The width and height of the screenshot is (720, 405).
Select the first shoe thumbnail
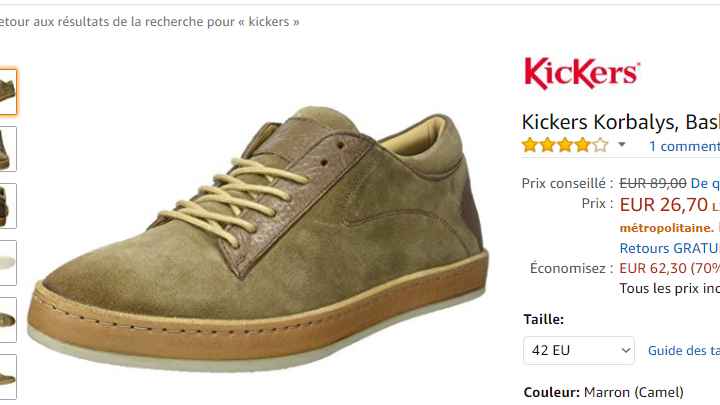(8, 92)
